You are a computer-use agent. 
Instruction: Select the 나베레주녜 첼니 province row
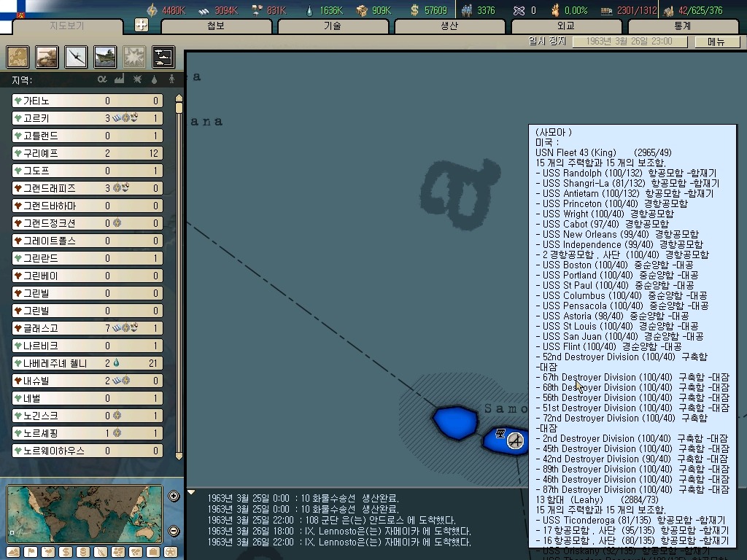pos(88,363)
